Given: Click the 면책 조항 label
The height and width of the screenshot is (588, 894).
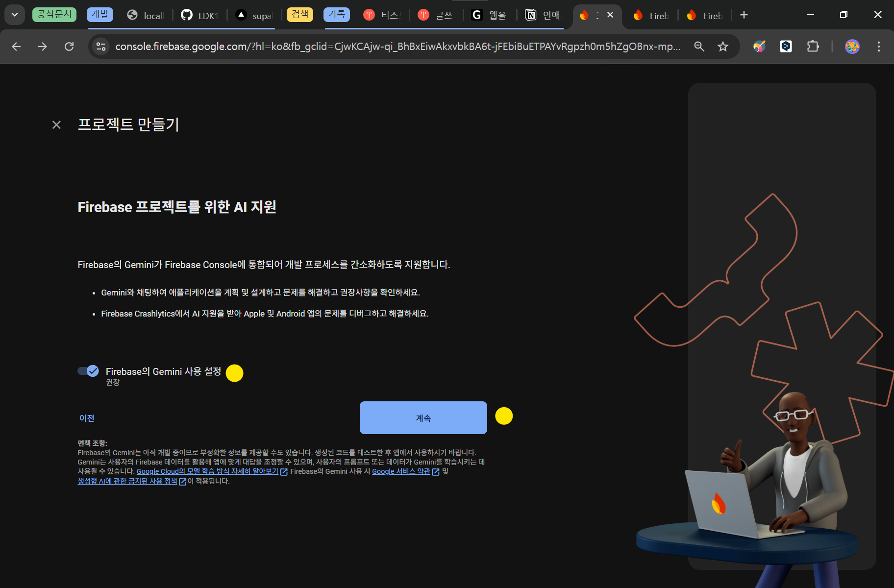Looking at the screenshot, I should (x=92, y=443).
